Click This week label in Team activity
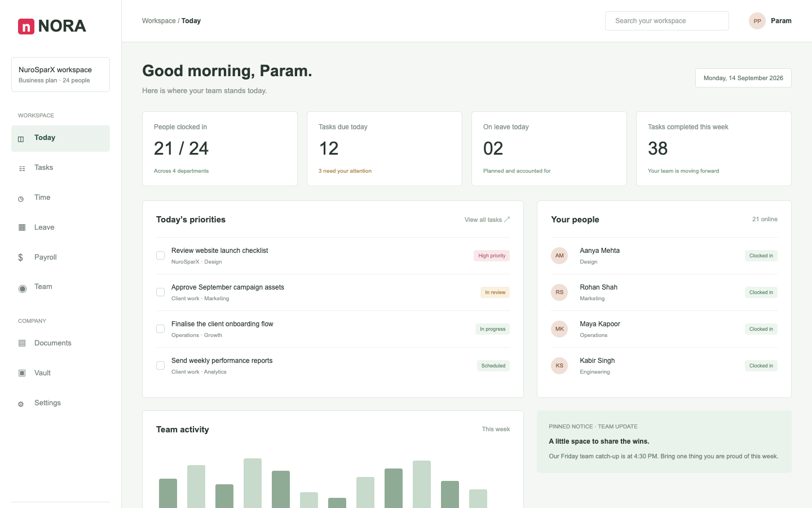The image size is (812, 508). pos(496,429)
